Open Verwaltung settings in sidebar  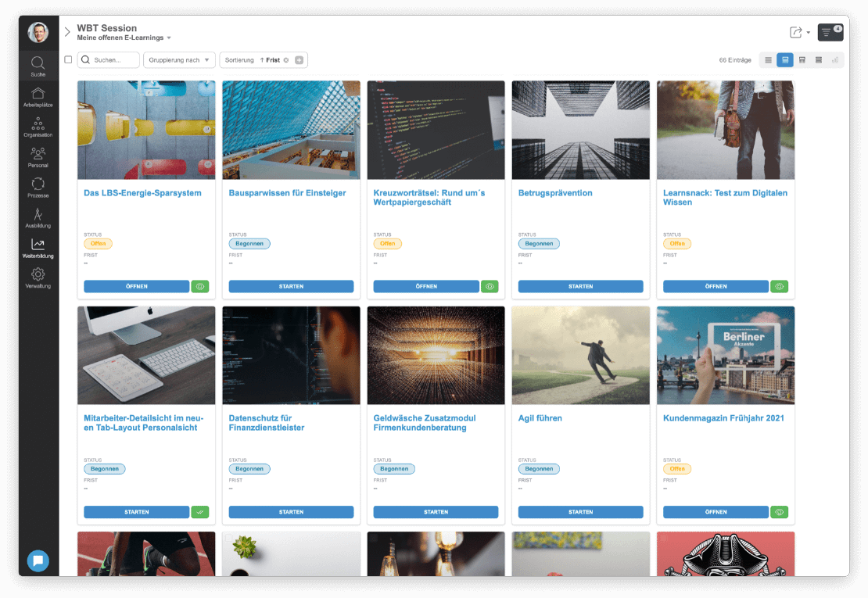coord(38,278)
